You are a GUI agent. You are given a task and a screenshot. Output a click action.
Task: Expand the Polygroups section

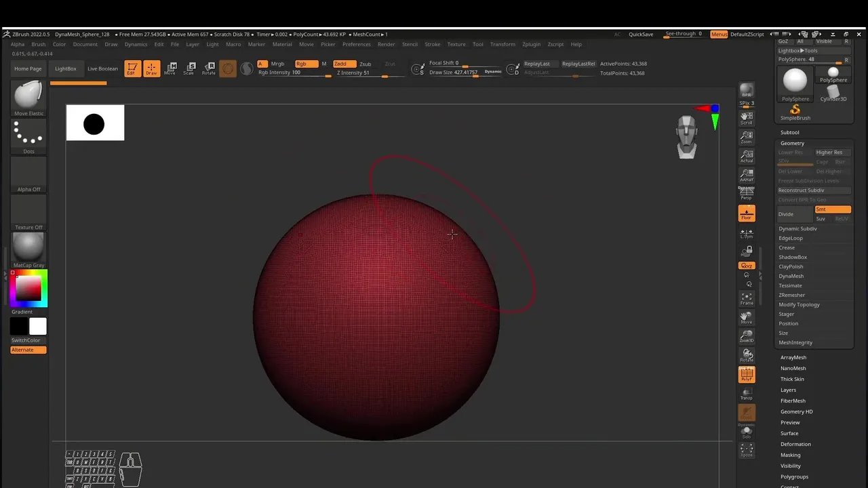coord(794,476)
